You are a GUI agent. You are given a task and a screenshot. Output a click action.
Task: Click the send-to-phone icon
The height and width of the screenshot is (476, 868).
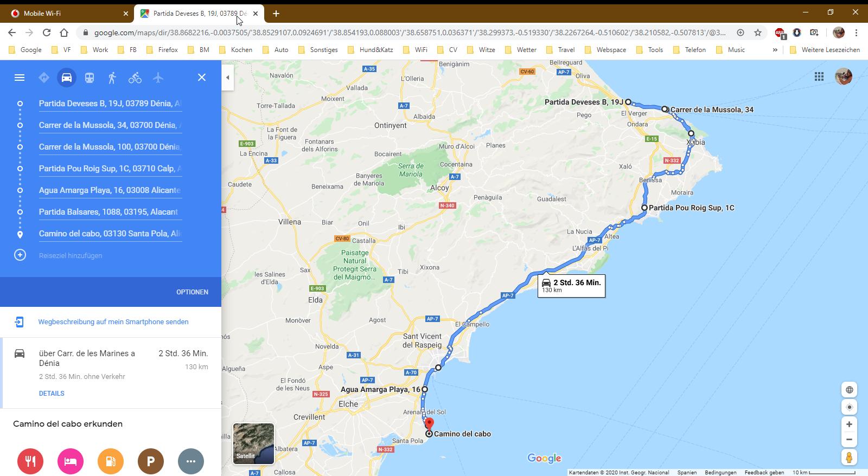point(20,321)
